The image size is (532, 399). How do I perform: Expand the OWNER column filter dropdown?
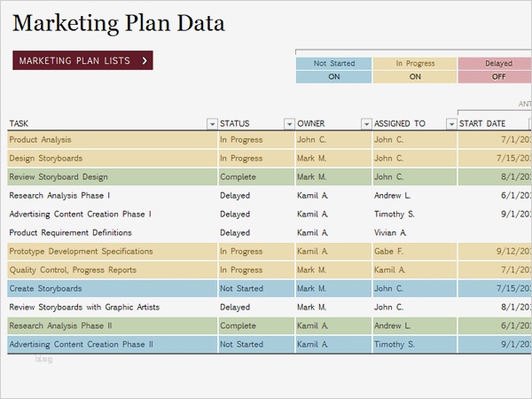(366, 124)
